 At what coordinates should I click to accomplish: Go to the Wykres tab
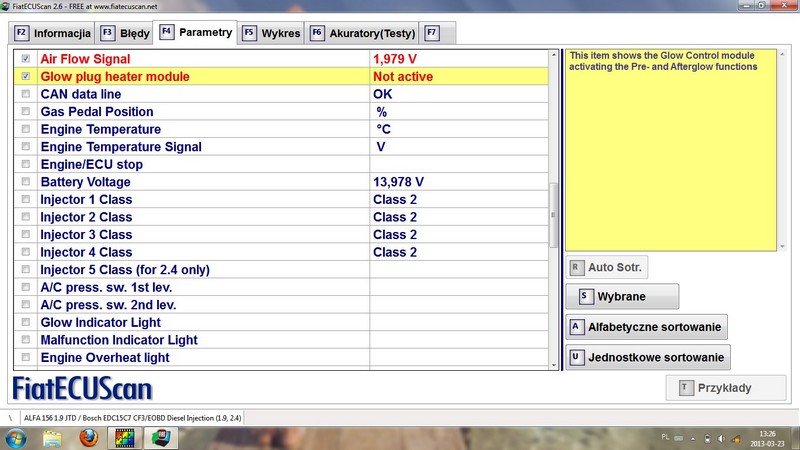point(271,33)
